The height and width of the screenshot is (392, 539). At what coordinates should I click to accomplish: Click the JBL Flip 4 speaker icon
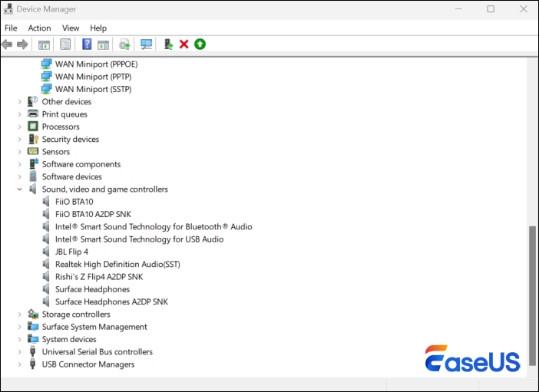pos(46,252)
